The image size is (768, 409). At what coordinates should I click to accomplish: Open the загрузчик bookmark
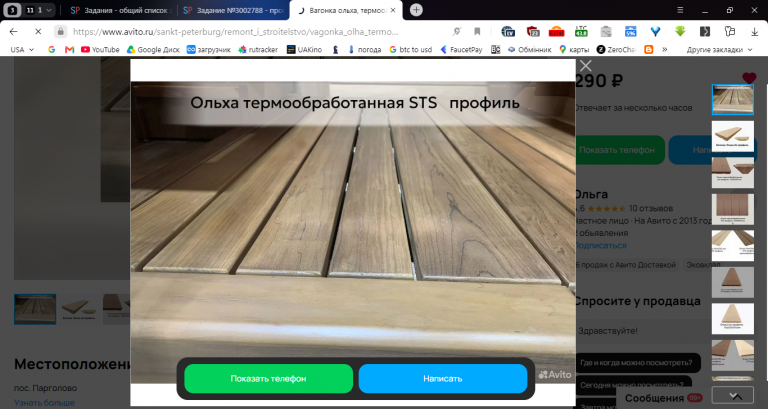pyautogui.click(x=209, y=49)
